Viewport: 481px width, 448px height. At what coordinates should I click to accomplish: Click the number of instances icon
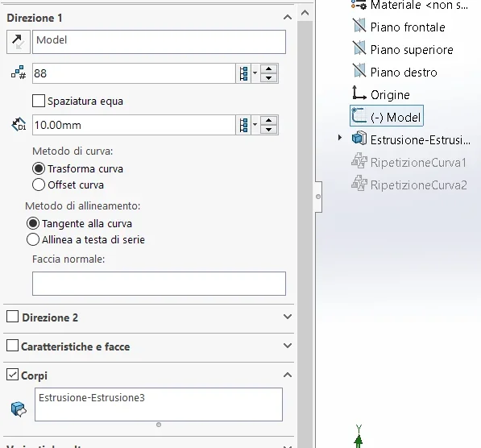[x=19, y=73]
